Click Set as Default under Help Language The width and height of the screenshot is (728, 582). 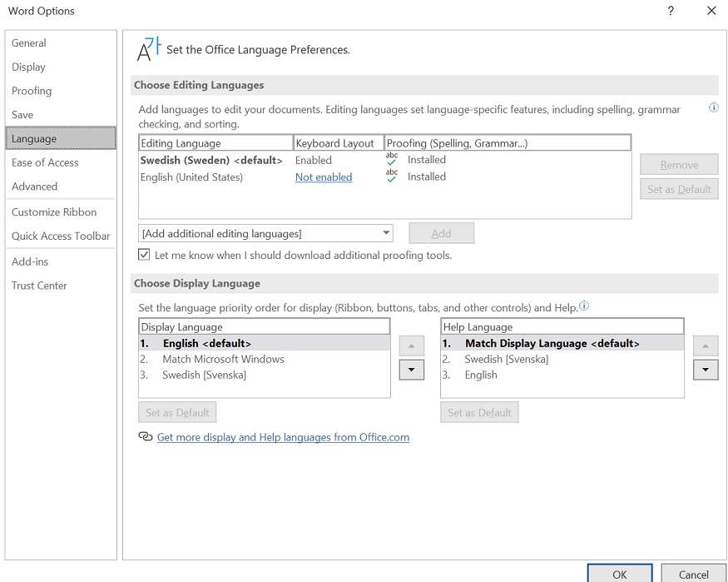tap(479, 412)
